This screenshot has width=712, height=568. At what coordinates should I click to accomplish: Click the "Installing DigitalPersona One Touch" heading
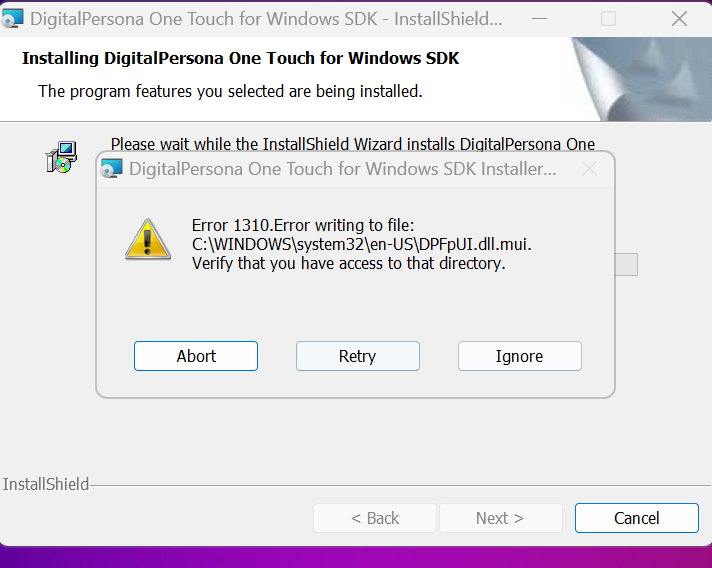[x=241, y=58]
